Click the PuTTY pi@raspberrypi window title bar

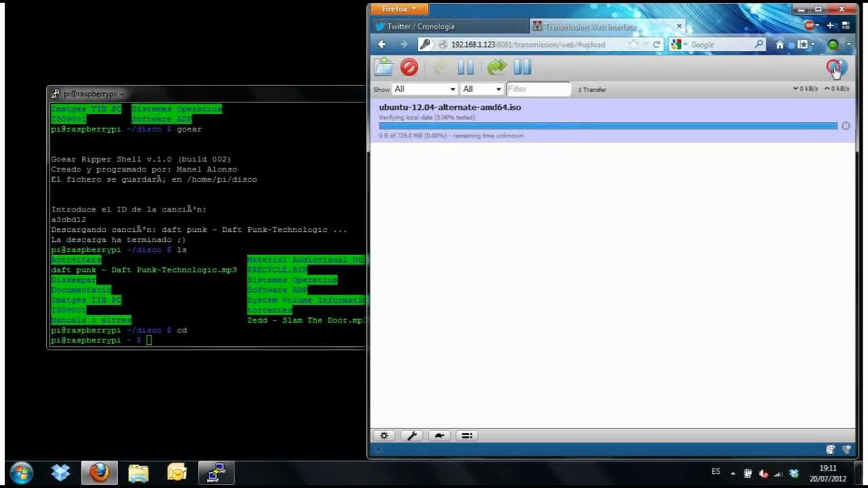tap(207, 94)
